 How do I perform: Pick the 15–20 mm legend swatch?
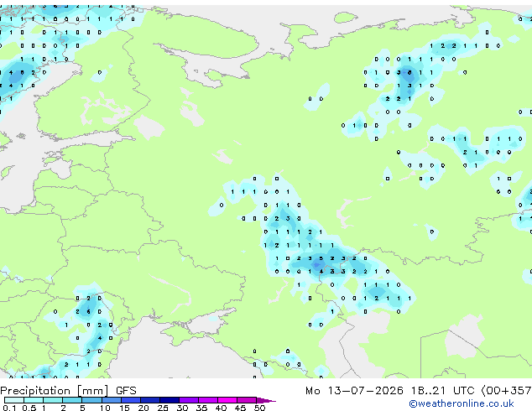pyautogui.click(x=131, y=400)
